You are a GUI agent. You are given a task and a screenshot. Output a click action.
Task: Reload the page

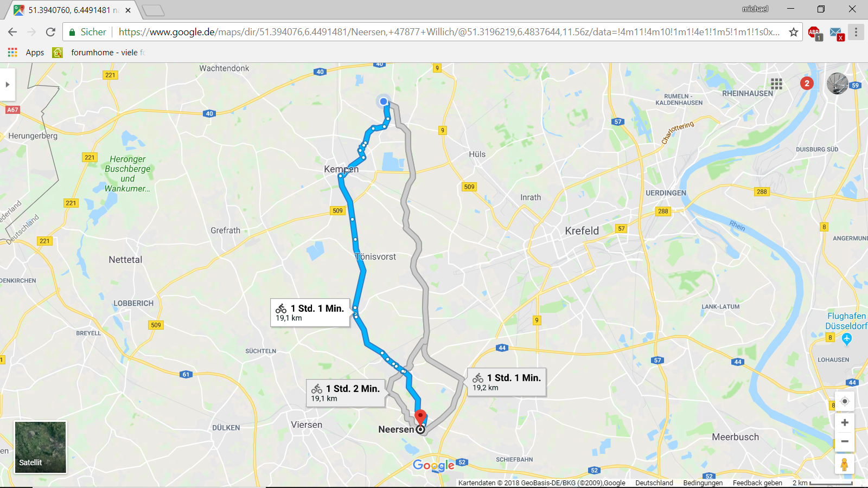[x=50, y=32]
